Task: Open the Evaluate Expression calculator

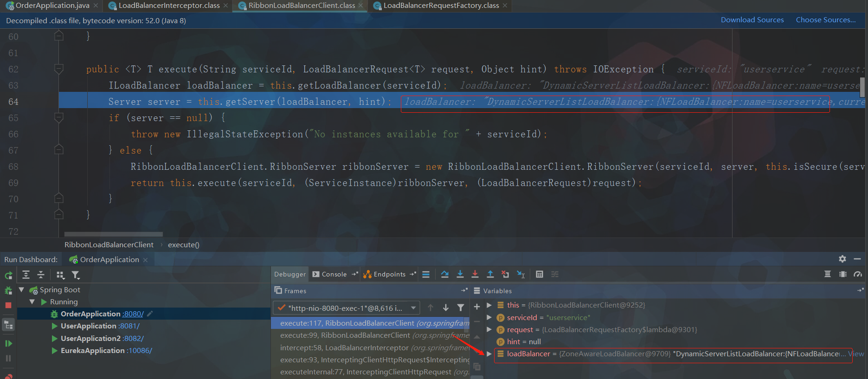Action: tap(539, 274)
